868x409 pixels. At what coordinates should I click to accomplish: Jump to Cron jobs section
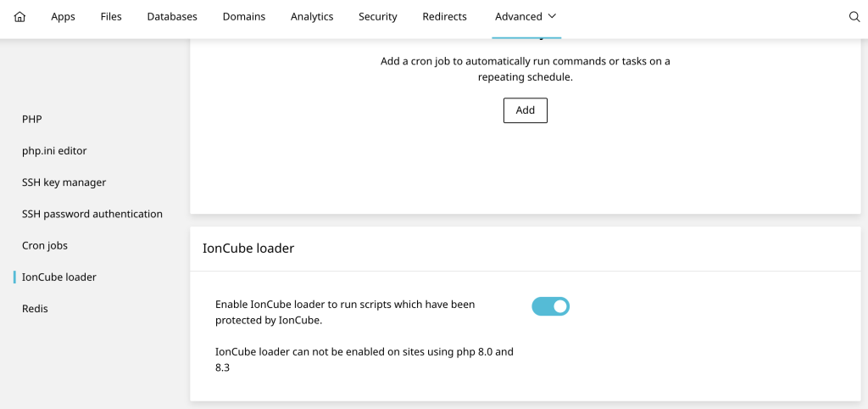[x=45, y=245]
